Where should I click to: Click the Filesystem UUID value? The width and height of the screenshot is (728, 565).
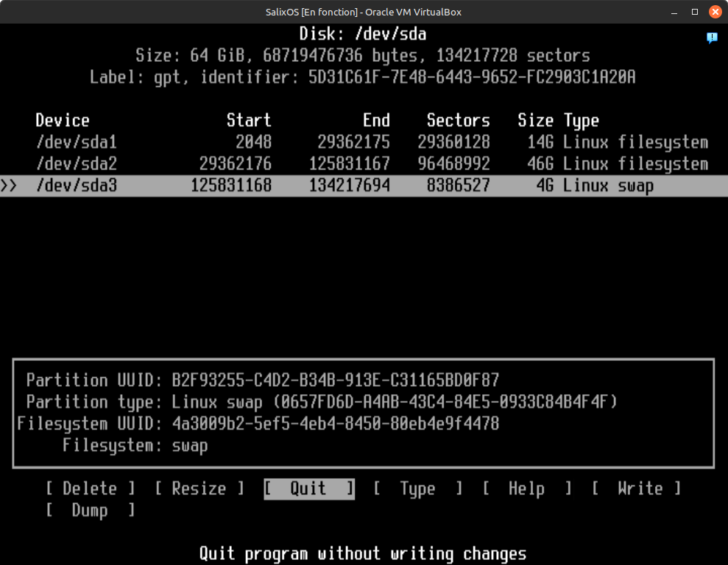coord(335,424)
